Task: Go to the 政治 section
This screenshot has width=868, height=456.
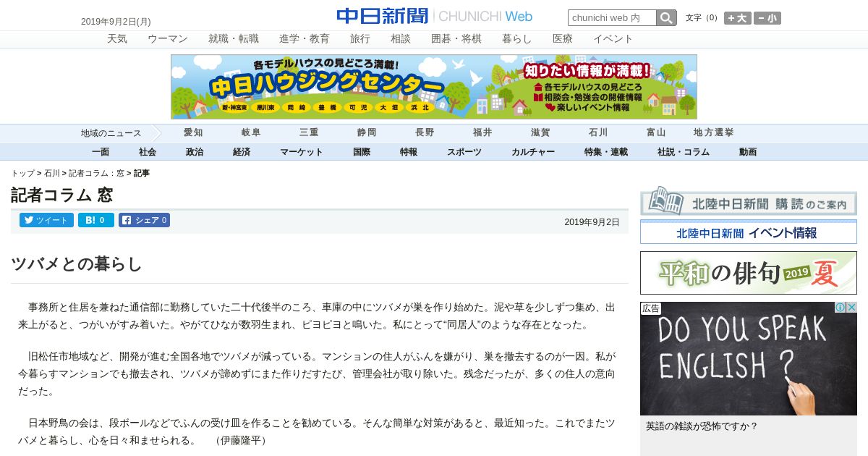Action: [195, 152]
